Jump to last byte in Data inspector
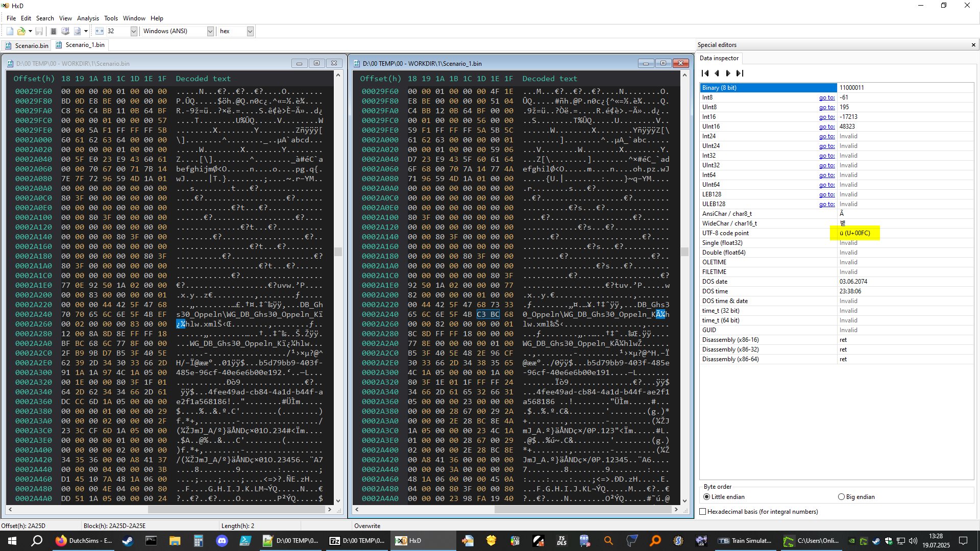Image resolution: width=980 pixels, height=551 pixels. pos(740,73)
